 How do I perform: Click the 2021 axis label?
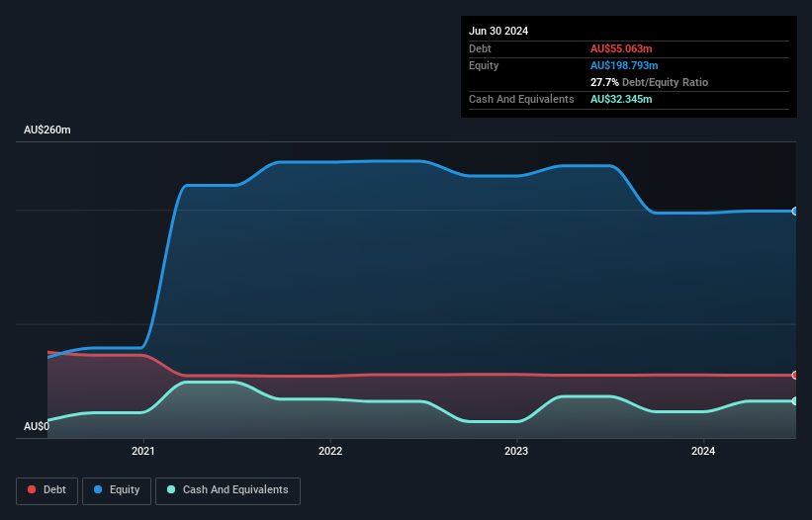coord(143,451)
